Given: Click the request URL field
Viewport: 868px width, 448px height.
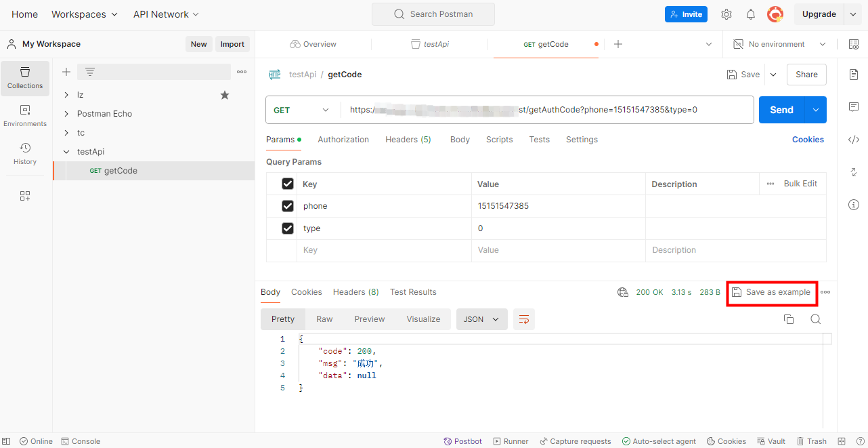Looking at the screenshot, I should 547,110.
